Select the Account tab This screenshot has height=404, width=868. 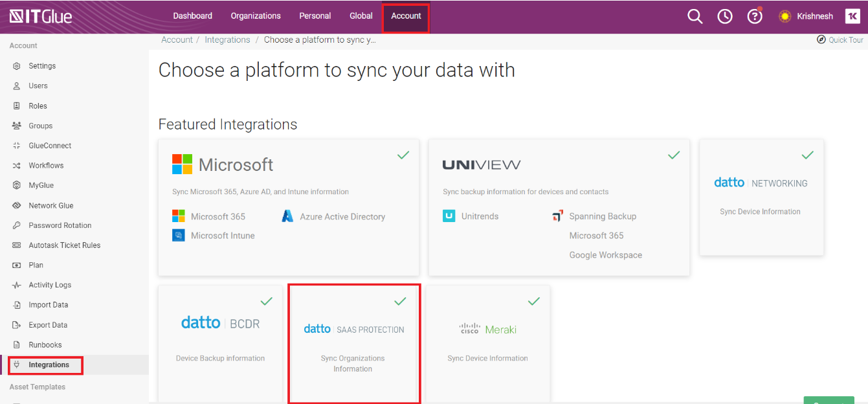(406, 17)
